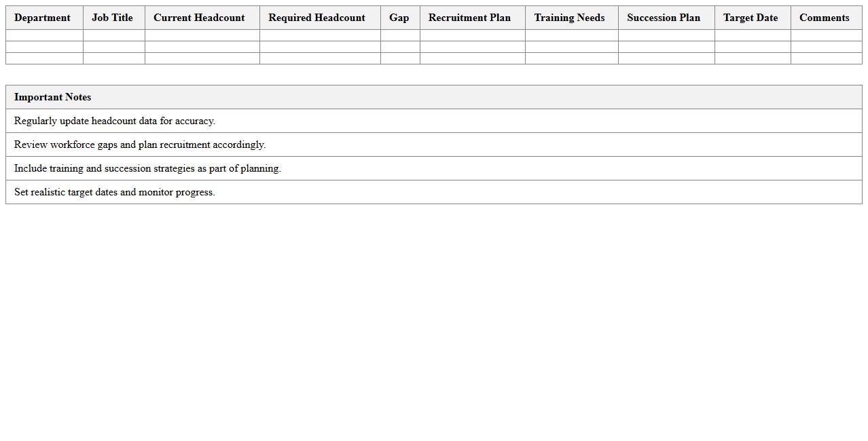Select the first empty cell under Gap
Viewport: 868px width, 441px height.
400,35
